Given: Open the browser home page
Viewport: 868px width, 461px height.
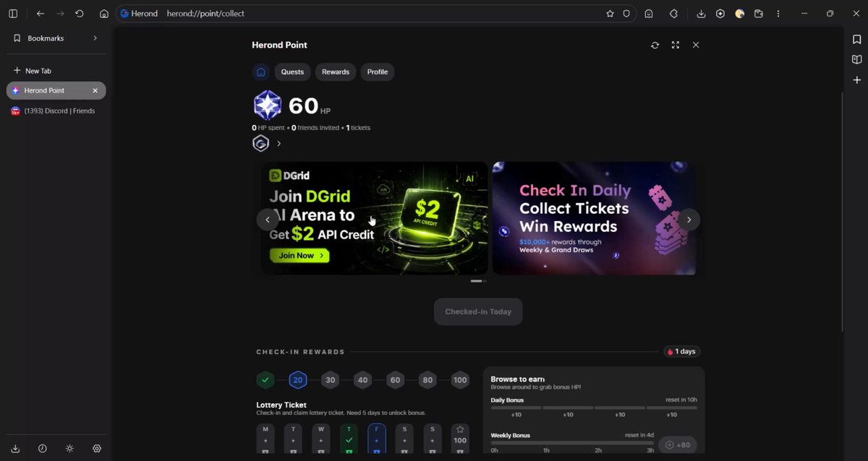Looking at the screenshot, I should tap(104, 14).
